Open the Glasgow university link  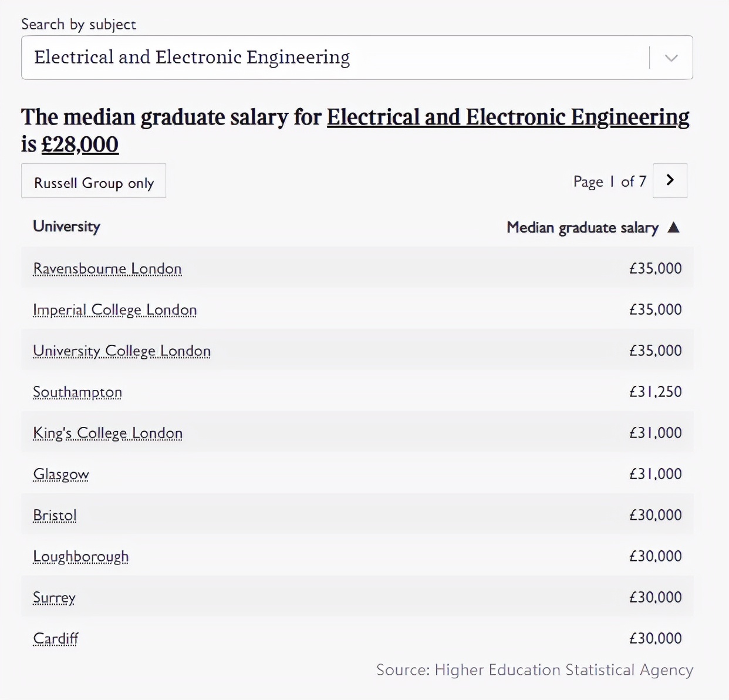click(x=61, y=474)
